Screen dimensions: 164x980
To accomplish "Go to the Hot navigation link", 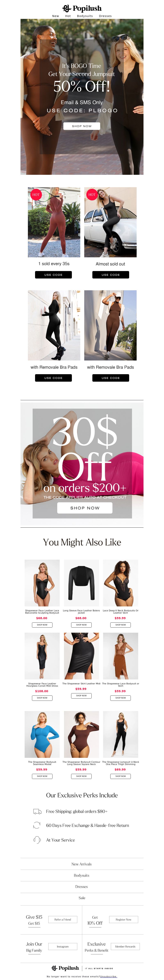I will [68, 16].
